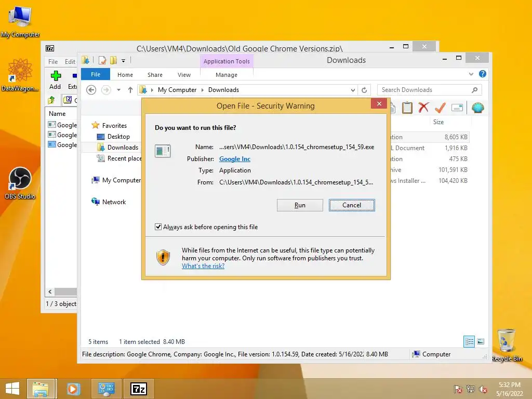The width and height of the screenshot is (532, 399).
Task: Click the search magnifier icon
Action: 475,90
